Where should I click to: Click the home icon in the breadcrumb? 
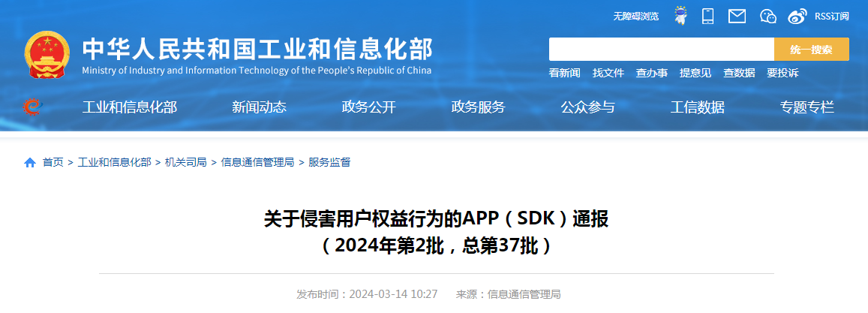pos(30,162)
